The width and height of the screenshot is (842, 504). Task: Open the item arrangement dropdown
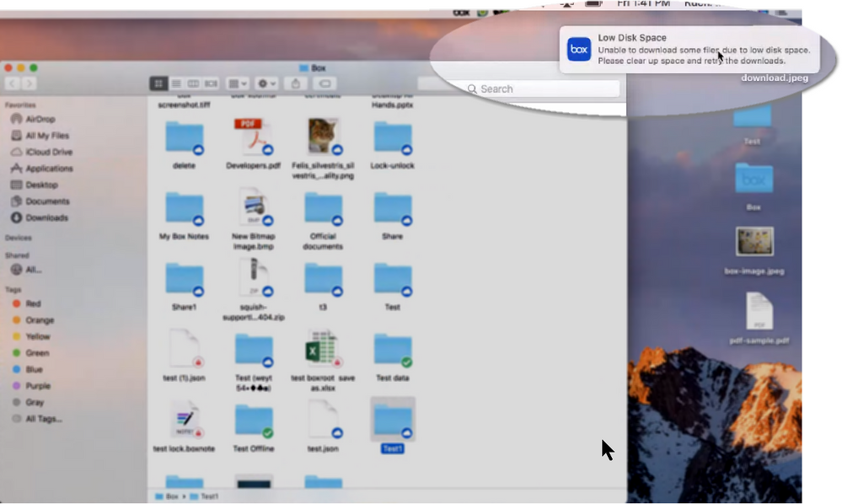(238, 83)
